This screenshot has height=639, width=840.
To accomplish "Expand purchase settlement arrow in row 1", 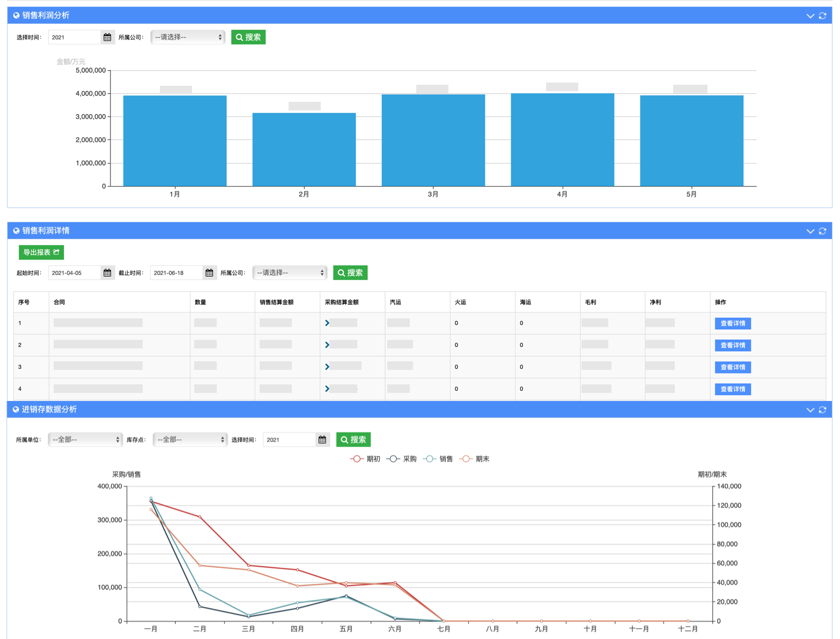I will (x=327, y=323).
